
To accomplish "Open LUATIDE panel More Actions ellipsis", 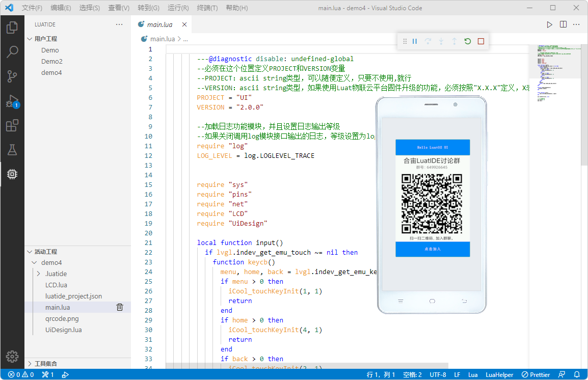I will tap(119, 24).
